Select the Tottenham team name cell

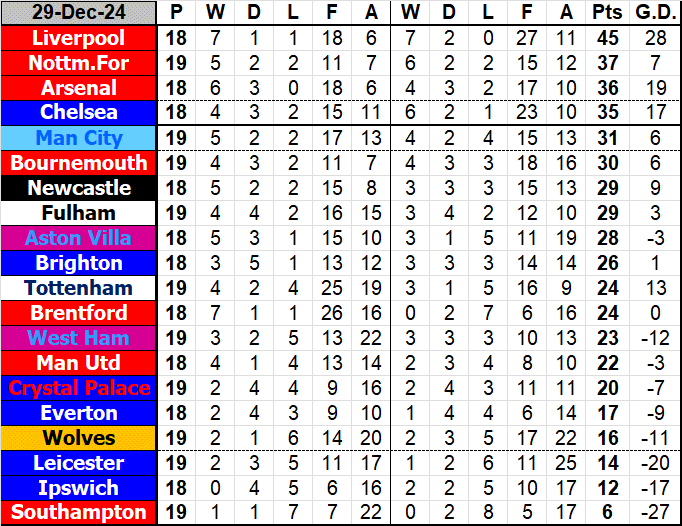click(x=79, y=288)
